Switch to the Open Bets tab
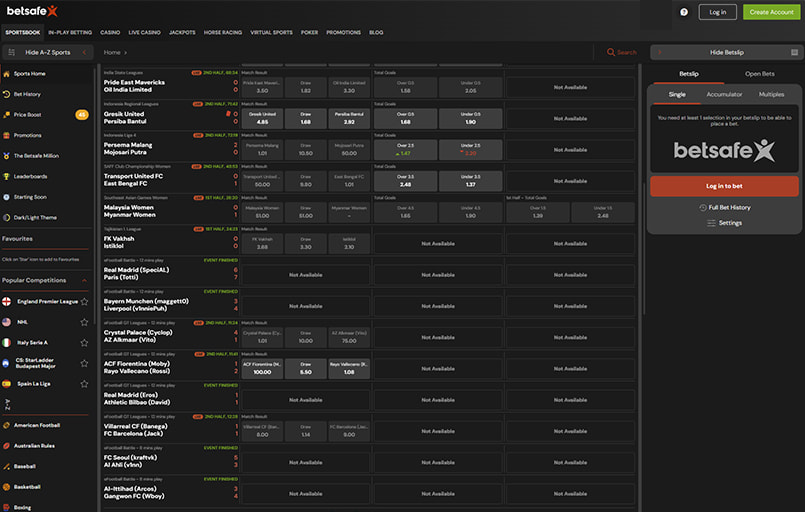The width and height of the screenshot is (805, 512). [759, 74]
